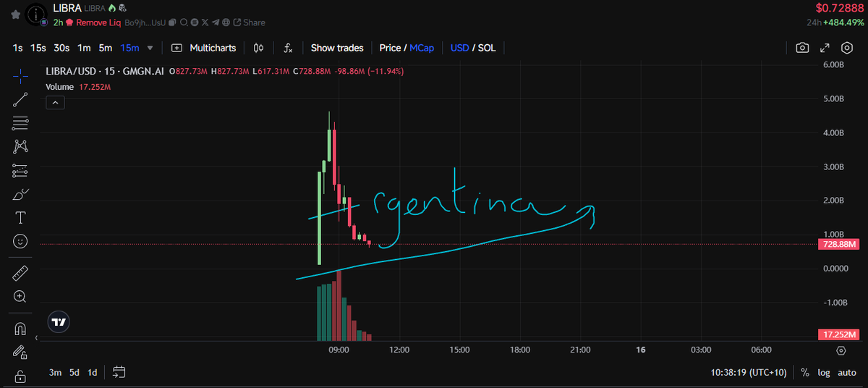The image size is (868, 388).
Task: Click the LIBRA token avatar
Action: click(x=36, y=14)
